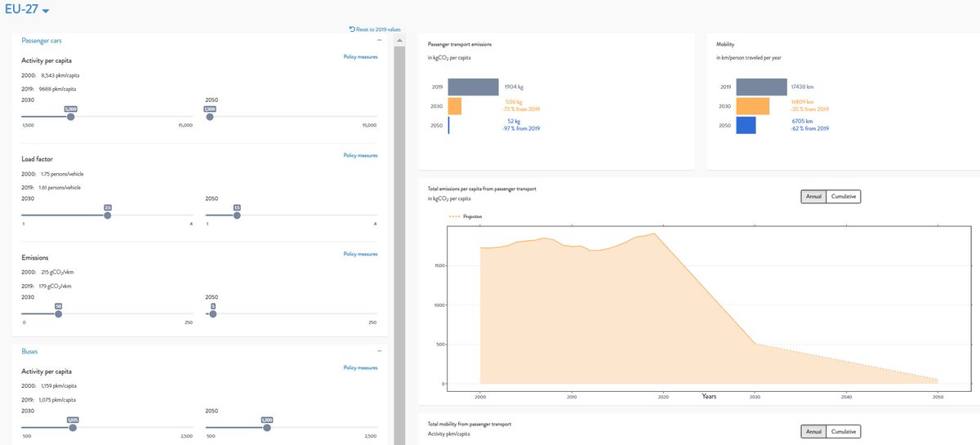Click the 2030 emissions bar of 506 kg
Screen dimensions: 980x445
pos(454,106)
